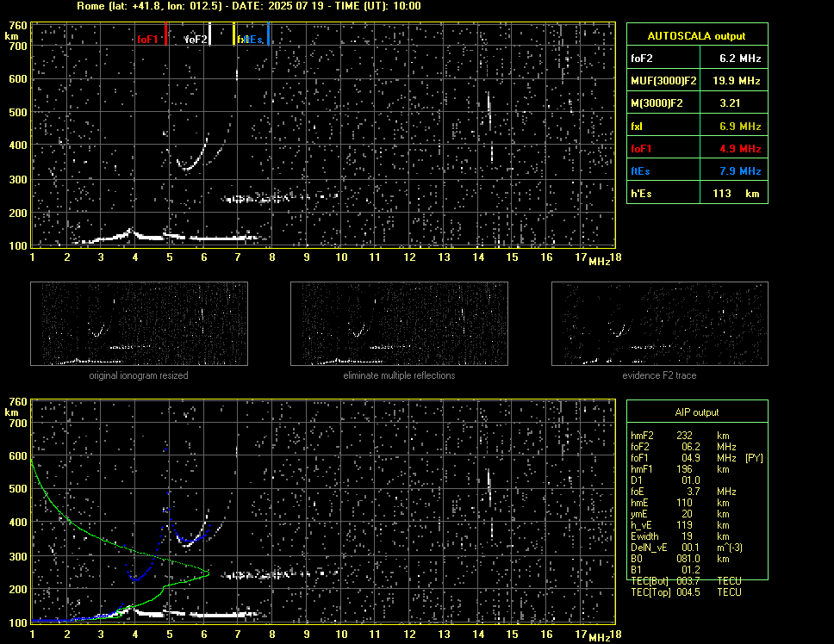Click the 113 km value cell
This screenshot has height=644, width=834.
tap(734, 193)
